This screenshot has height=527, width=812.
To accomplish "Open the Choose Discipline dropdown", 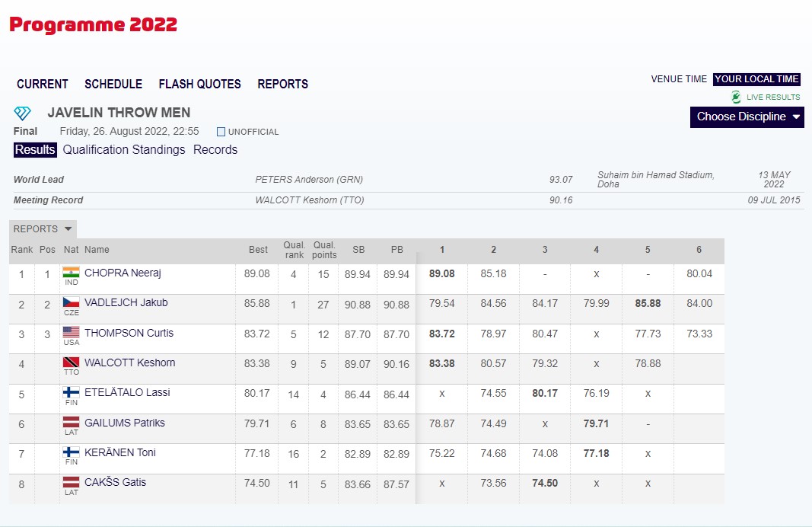I will click(747, 117).
